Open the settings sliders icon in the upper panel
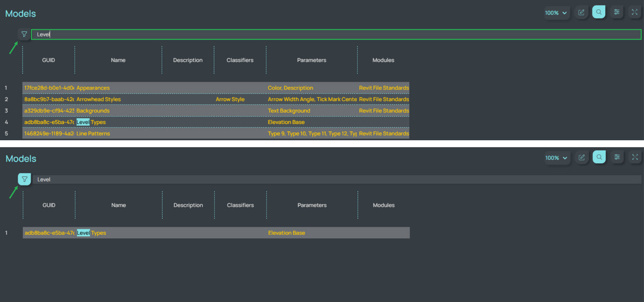This screenshot has width=644, height=302. pos(616,12)
